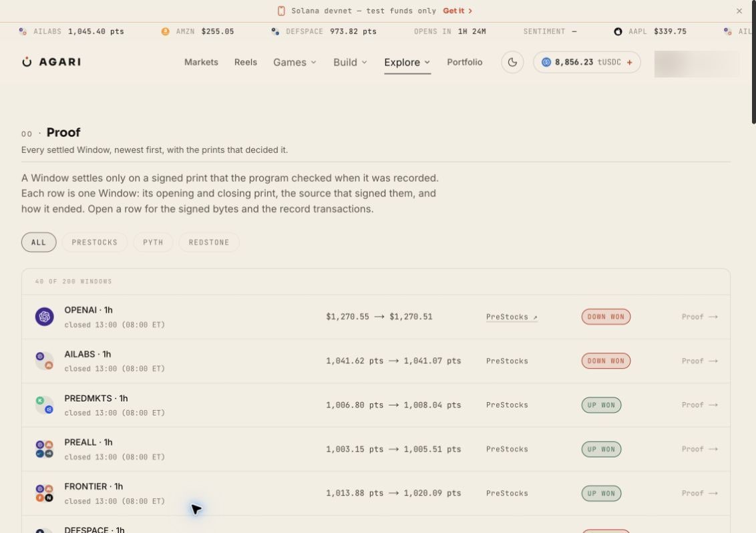Click the tUSDC coin icon in balance
The image size is (756, 533).
tap(546, 62)
